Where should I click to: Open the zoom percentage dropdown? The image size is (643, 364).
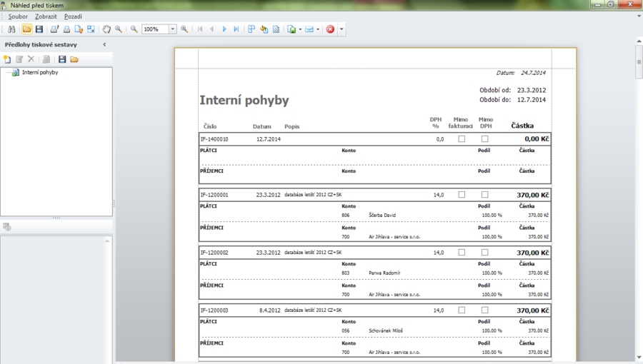(x=173, y=29)
